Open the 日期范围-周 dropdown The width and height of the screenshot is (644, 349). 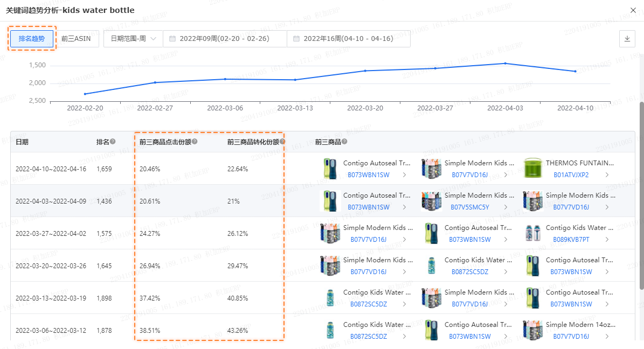[x=133, y=39]
